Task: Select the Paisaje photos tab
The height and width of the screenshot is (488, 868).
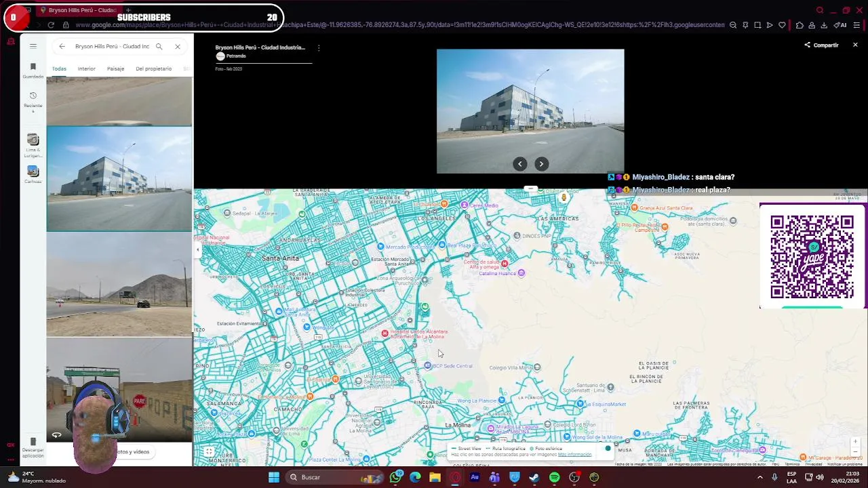Action: [115, 68]
